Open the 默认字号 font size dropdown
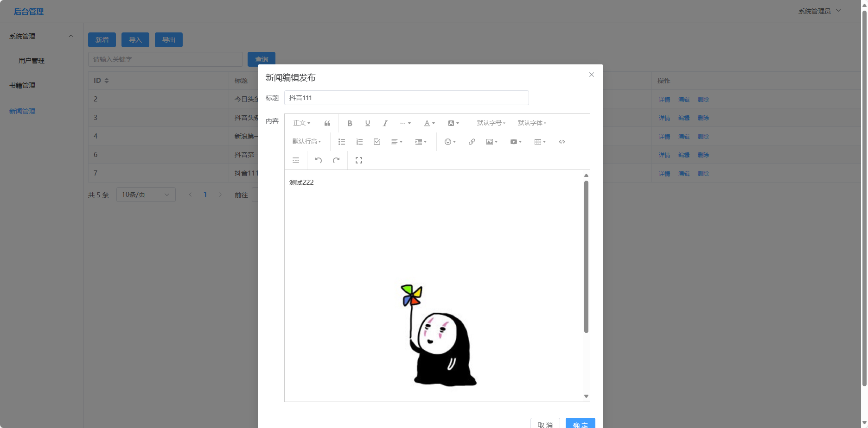 click(490, 123)
